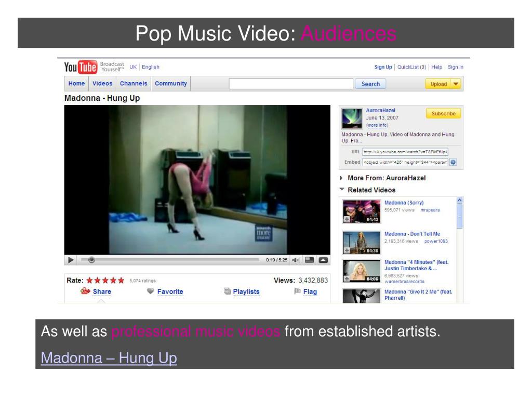Click the Upload button
Screen dimensions: 532x399
click(438, 84)
